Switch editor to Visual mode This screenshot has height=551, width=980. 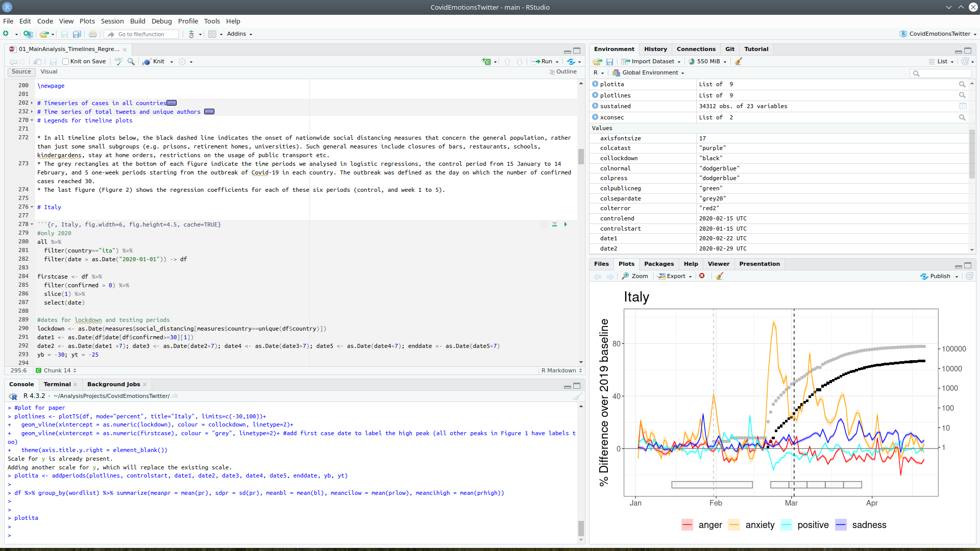[49, 72]
